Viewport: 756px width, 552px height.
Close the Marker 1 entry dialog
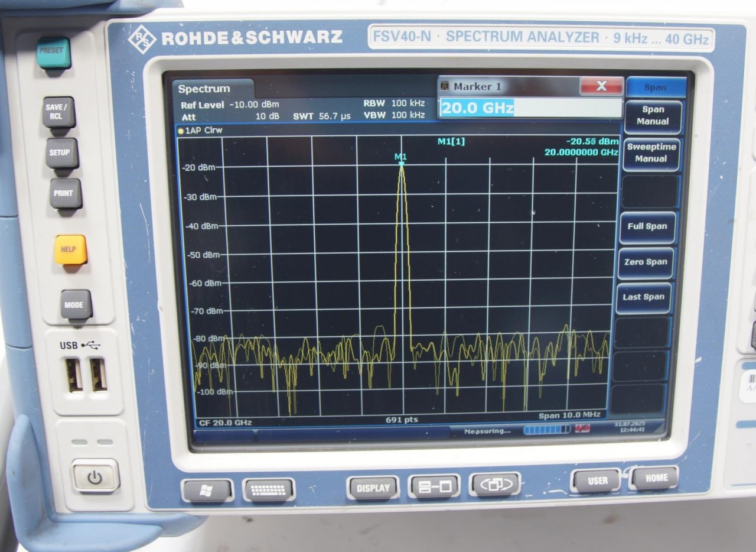point(601,86)
